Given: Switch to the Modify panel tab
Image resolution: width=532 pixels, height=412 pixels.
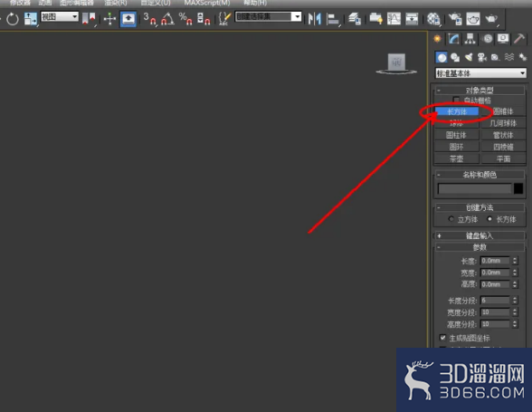Looking at the screenshot, I should pyautogui.click(x=453, y=39).
